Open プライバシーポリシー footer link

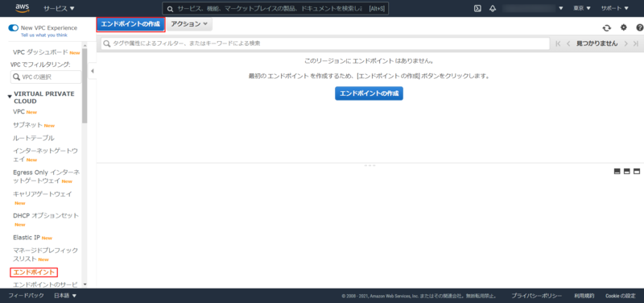point(536,296)
